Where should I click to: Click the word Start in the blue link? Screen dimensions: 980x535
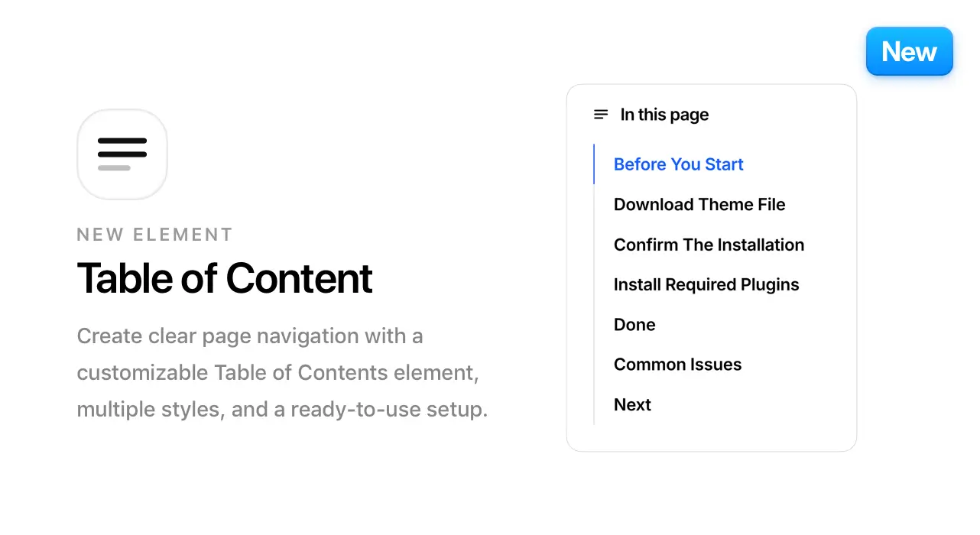click(x=724, y=164)
